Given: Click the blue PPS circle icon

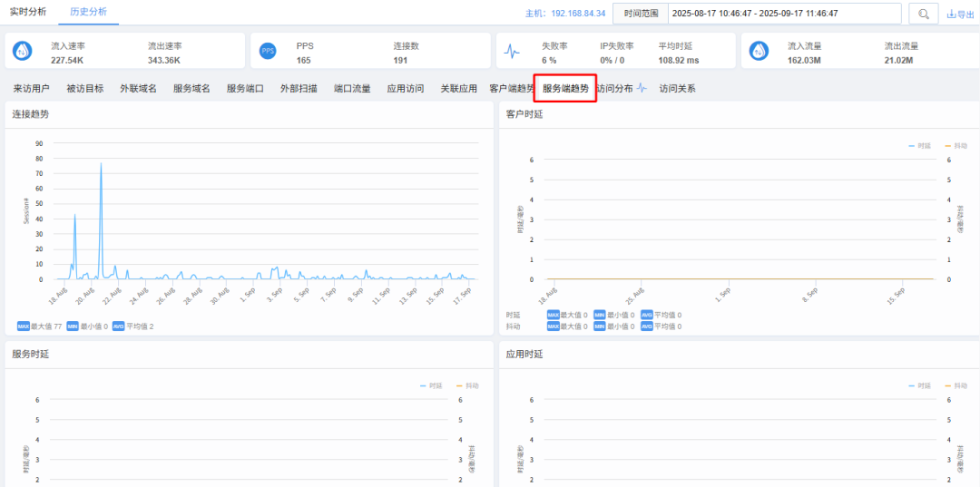Looking at the screenshot, I should click(x=268, y=52).
